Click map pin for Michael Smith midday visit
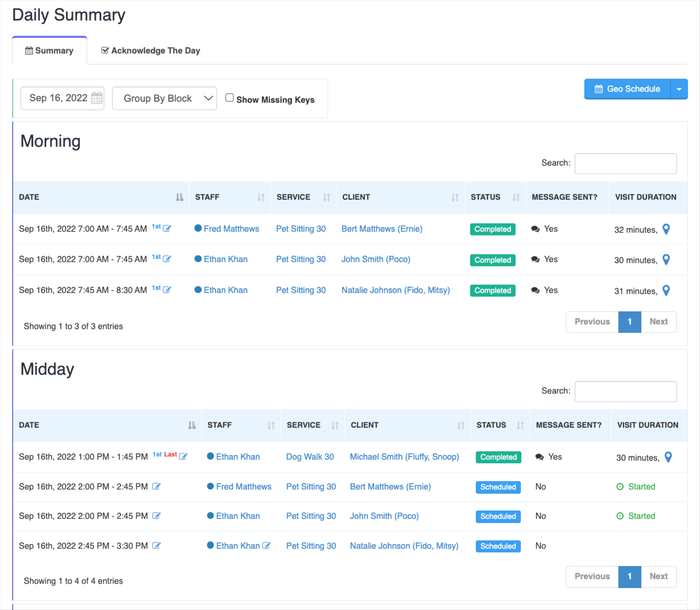This screenshot has height=610, width=700. 668,457
